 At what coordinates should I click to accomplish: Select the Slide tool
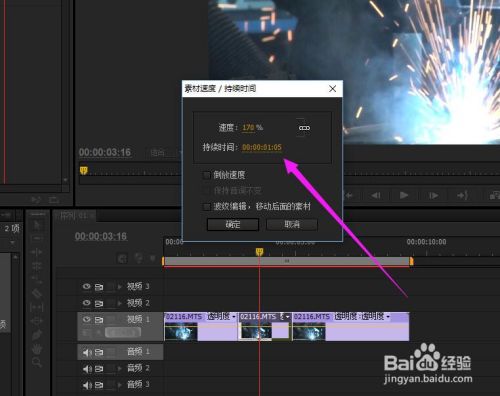[x=37, y=321]
